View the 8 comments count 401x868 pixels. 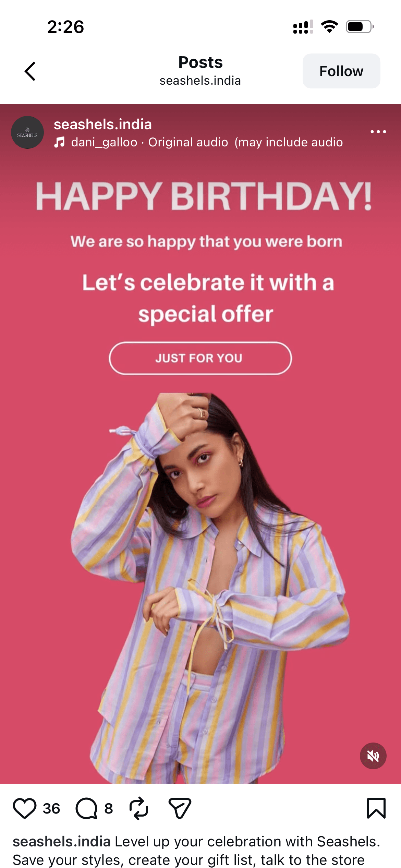coord(109,808)
